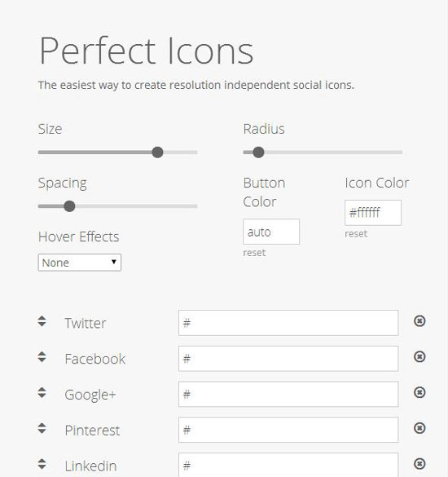Click the sort handle next to Google+
Image resolution: width=448 pixels, height=477 pixels.
coord(42,392)
